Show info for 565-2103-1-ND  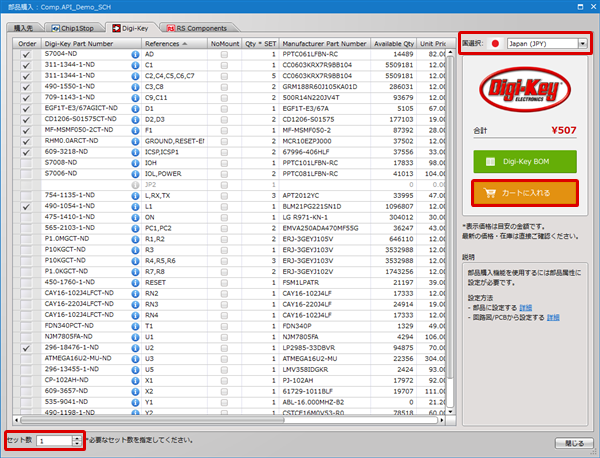[135, 228]
